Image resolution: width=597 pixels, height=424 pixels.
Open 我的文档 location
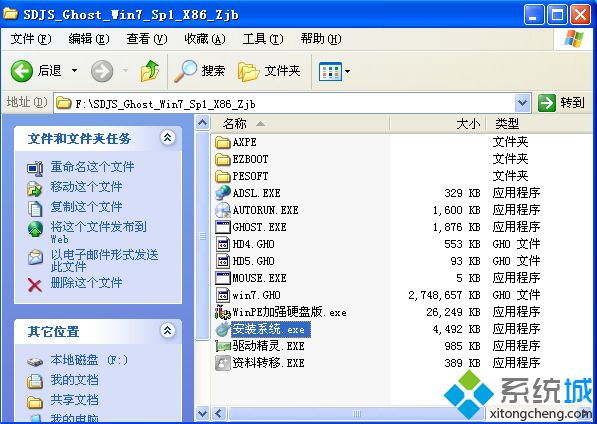pyautogui.click(x=74, y=380)
